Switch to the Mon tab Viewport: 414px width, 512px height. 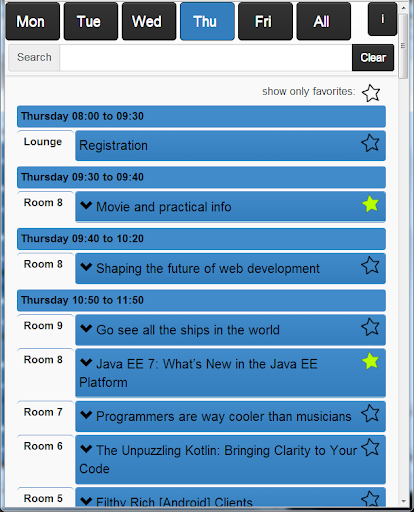tap(32, 21)
